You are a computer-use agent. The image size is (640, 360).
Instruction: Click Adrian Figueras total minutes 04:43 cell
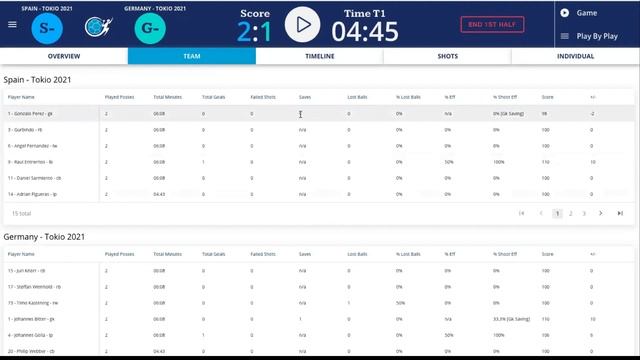click(159, 194)
